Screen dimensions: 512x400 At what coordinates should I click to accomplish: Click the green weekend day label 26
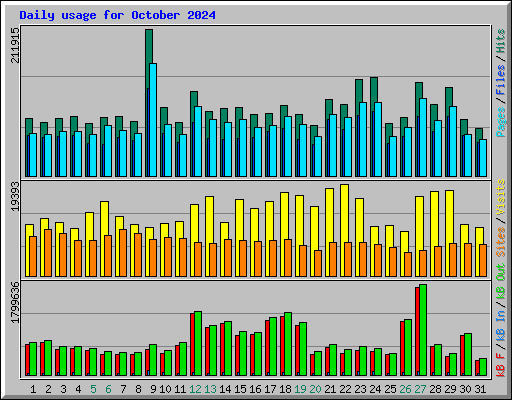pyautogui.click(x=405, y=389)
